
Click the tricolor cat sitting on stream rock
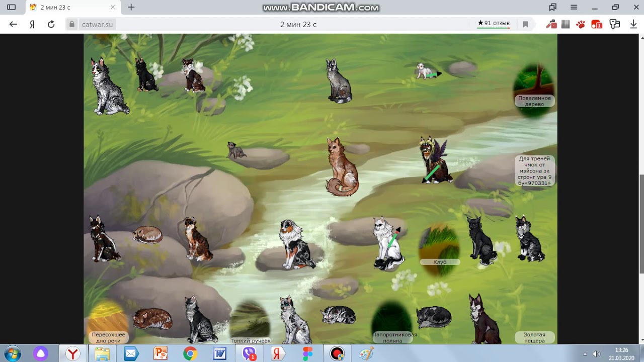(x=297, y=245)
